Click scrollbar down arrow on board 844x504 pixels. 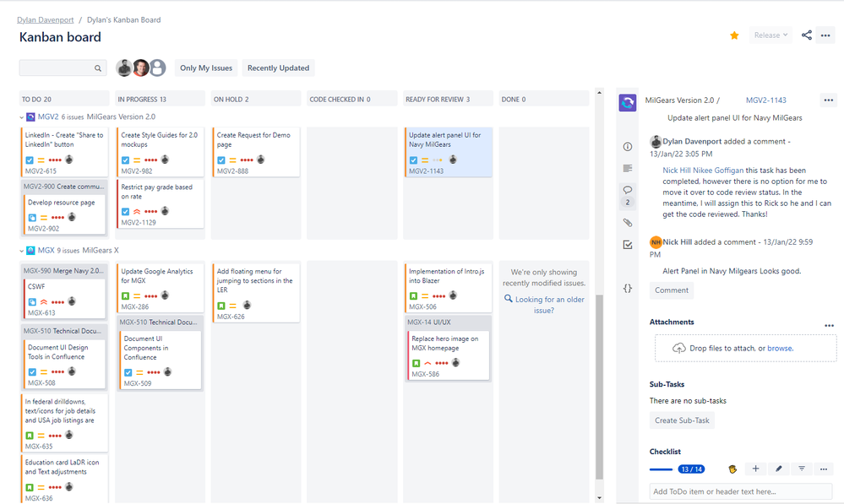(599, 498)
